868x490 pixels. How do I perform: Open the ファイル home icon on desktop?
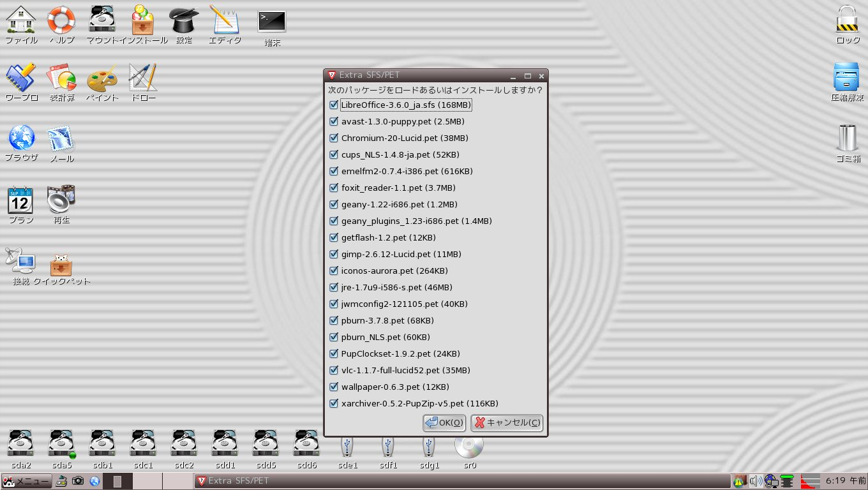(21, 20)
